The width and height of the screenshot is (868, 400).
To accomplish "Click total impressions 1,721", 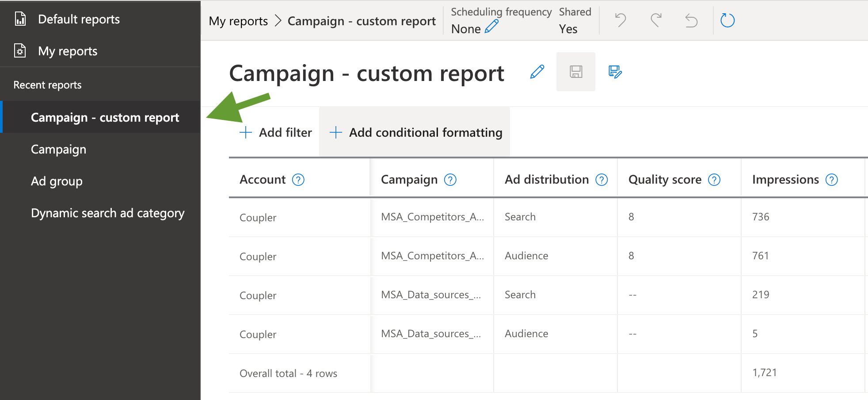I will coord(765,373).
